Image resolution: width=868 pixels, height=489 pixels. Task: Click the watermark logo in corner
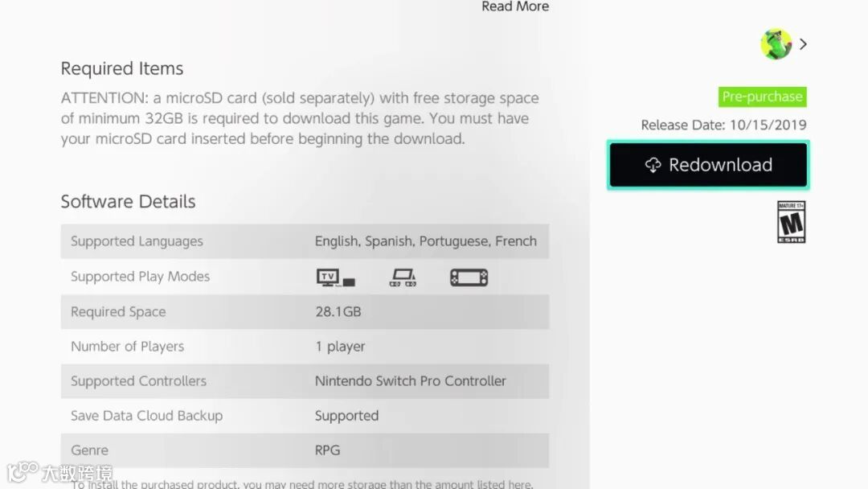point(59,472)
